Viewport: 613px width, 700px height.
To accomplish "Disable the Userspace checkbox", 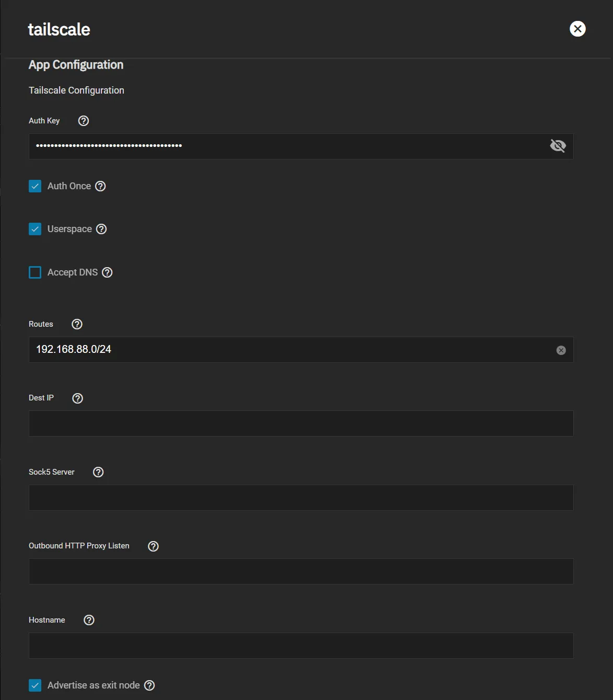I will click(35, 229).
